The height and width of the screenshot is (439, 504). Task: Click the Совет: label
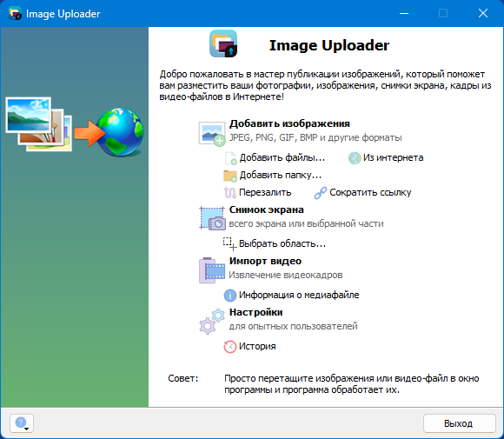[183, 378]
